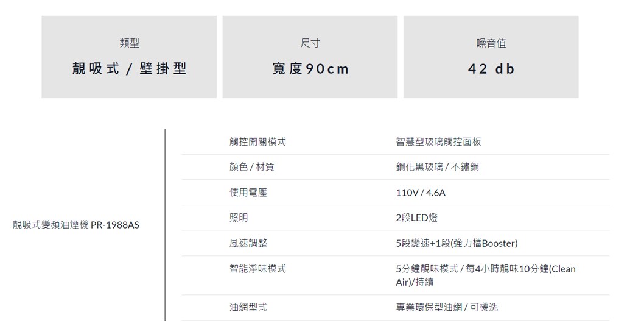644x326 pixels.
Task: Click the 42 db noise value
Action: 491,69
